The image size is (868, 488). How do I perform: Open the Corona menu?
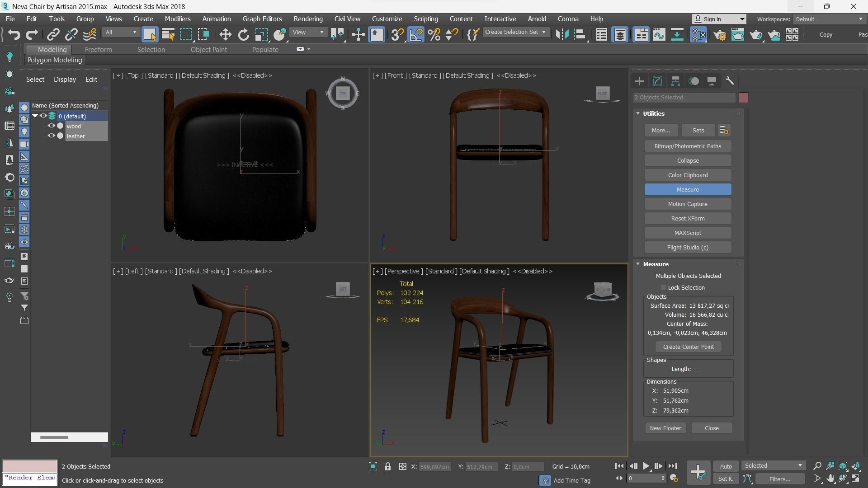pos(568,19)
